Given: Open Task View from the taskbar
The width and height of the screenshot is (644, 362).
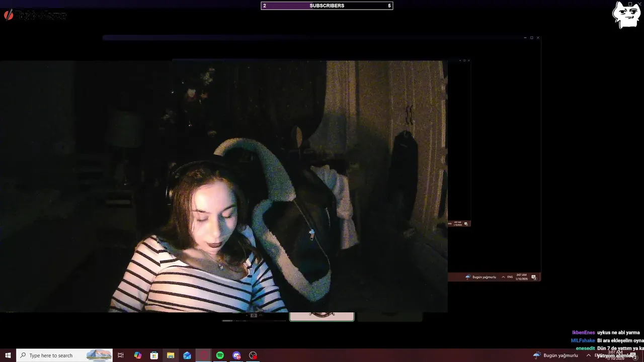Looking at the screenshot, I should click(121, 355).
